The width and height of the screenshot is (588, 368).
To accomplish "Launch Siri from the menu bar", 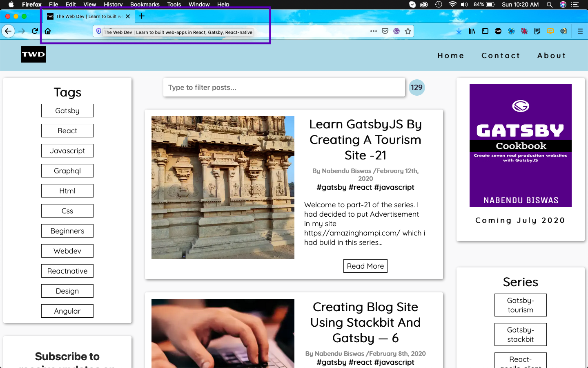I will pyautogui.click(x=563, y=4).
